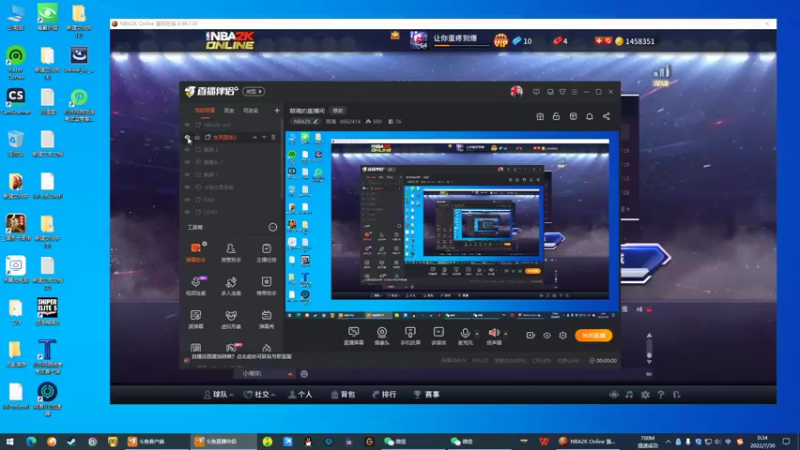The image size is (800, 450).
Task: Open the 弹幕助手 tool
Action: (x=196, y=253)
